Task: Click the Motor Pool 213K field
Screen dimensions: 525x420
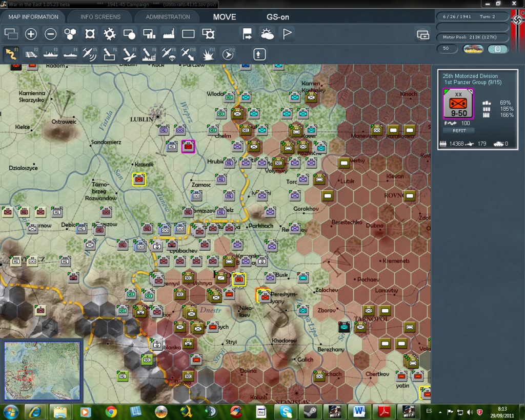Action: tap(472, 37)
